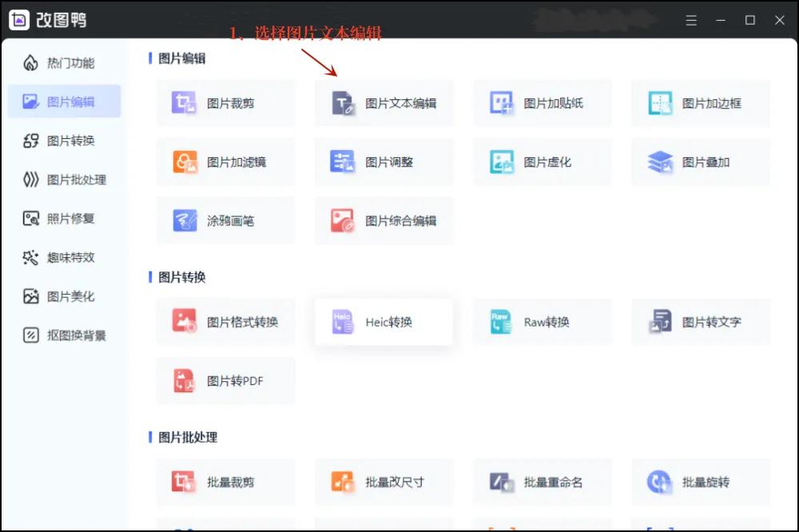This screenshot has width=799, height=532.
Task: Open the Raw转换 converter
Action: click(542, 321)
